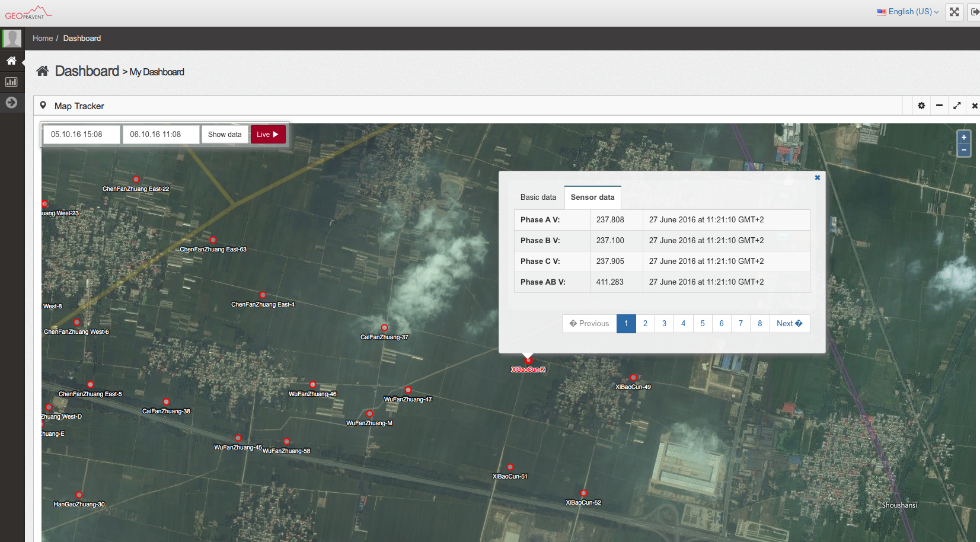The width and height of the screenshot is (980, 542).
Task: Select the WuFanZhuang-47 map marker
Action: click(408, 390)
